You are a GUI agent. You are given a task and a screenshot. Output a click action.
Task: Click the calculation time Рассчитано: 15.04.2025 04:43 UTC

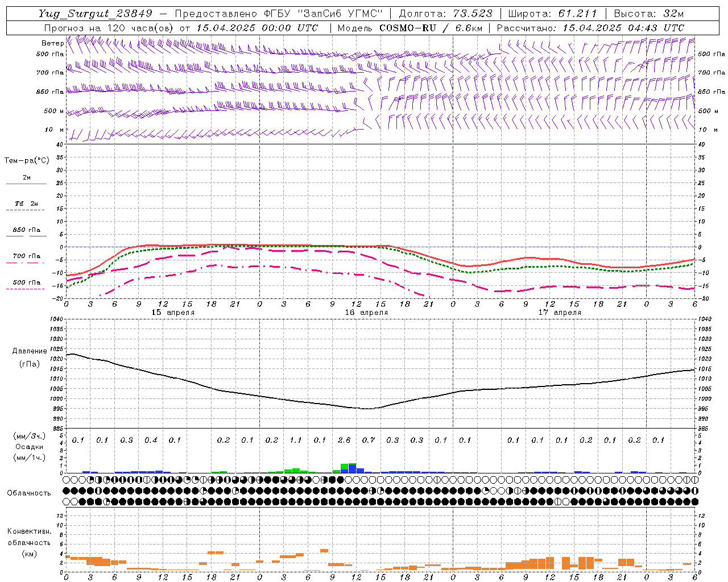click(x=590, y=28)
